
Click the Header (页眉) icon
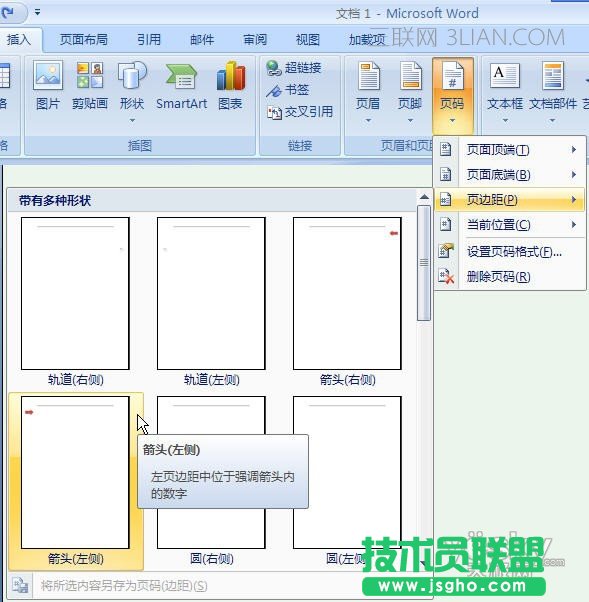368,76
